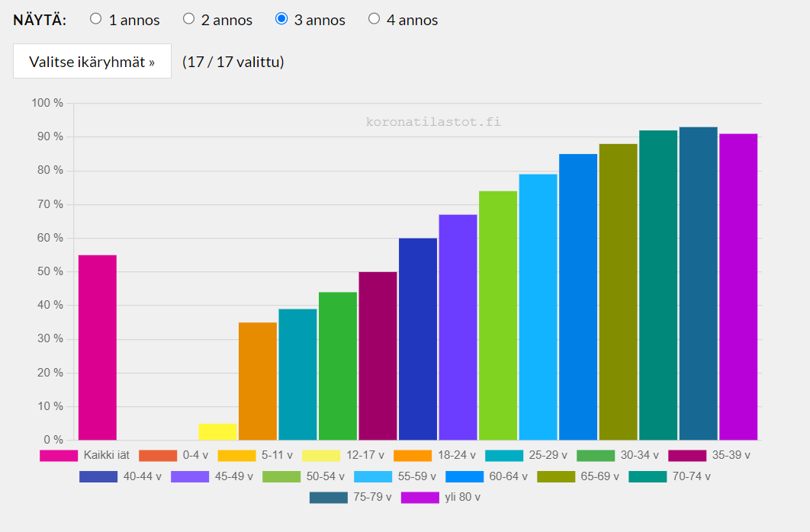Click the violet 45-49 v bar
810x532 pixels.
[x=458, y=327]
